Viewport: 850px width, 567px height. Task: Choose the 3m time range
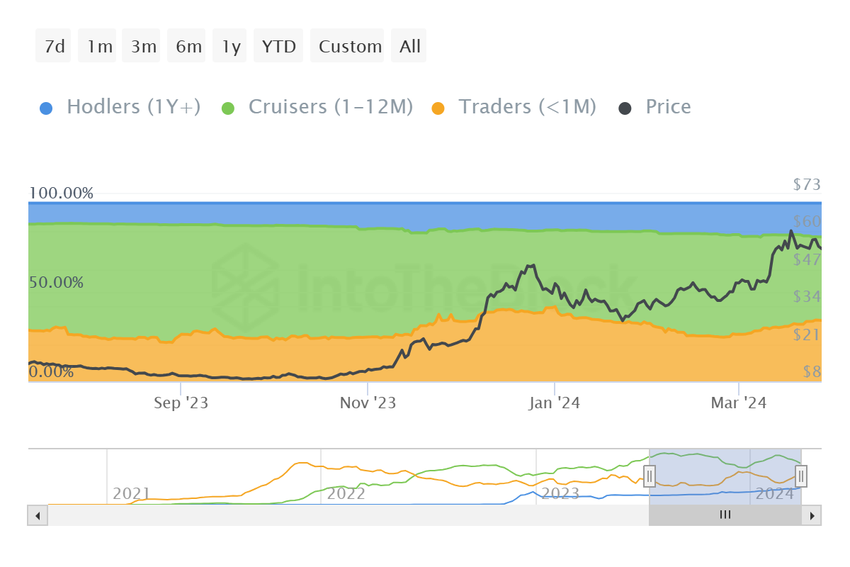142,46
